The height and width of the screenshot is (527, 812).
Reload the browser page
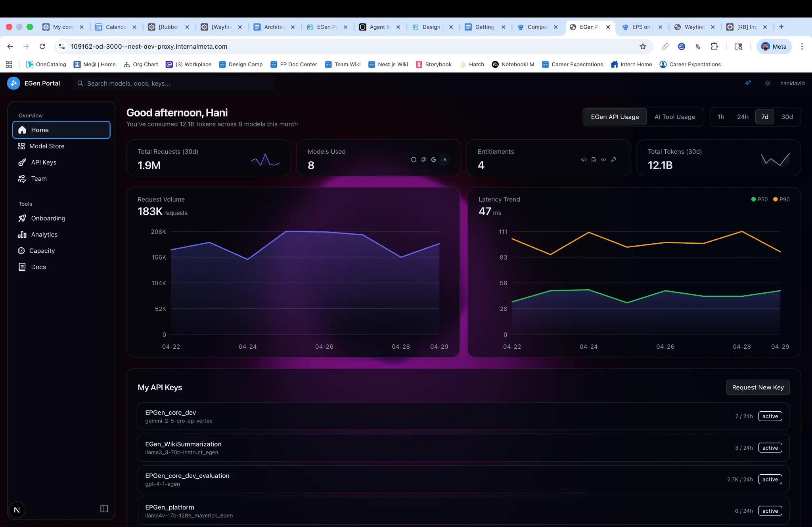42,46
